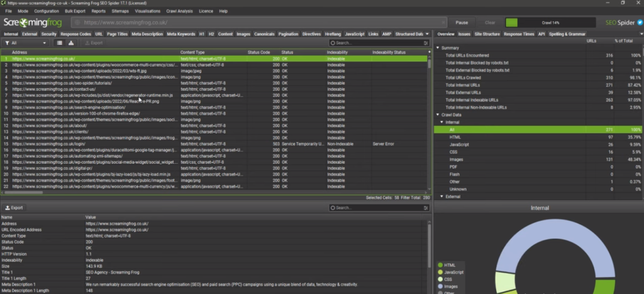Click Total URLs Crawled summary row
Viewport: 644px width, 294px height.
click(x=538, y=77)
